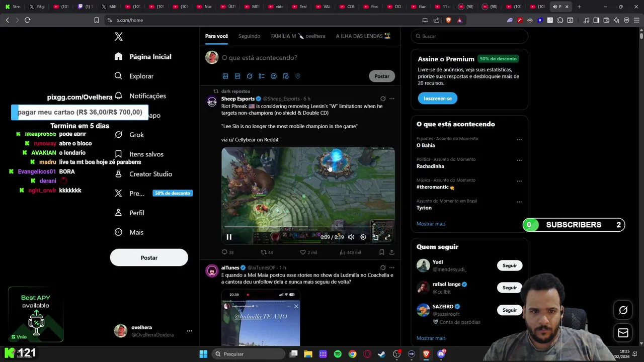Screen dimensions: 644x362
Task: Seek in the video progress bar
Action: [x=308, y=227]
